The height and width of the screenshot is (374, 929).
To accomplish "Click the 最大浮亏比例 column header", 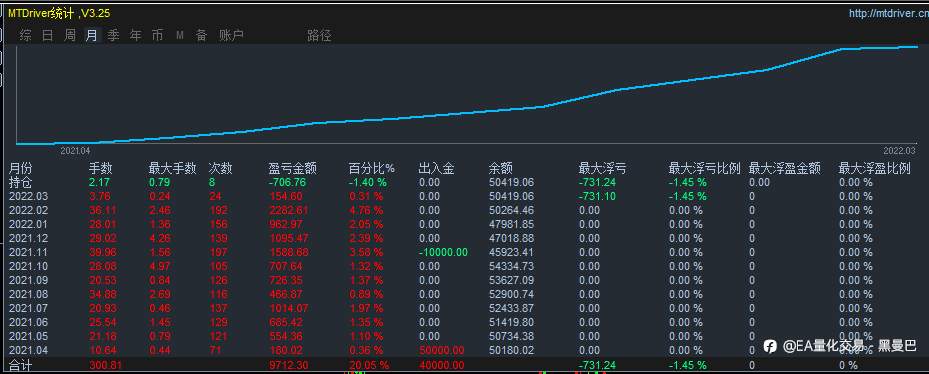I will pyautogui.click(x=704, y=168).
